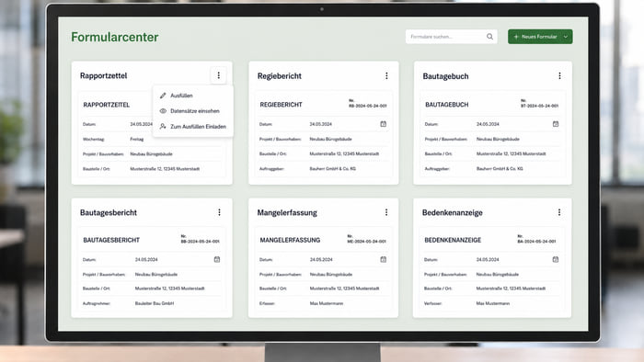Click the Neues Formular button
This screenshot has width=644, height=362.
point(535,37)
